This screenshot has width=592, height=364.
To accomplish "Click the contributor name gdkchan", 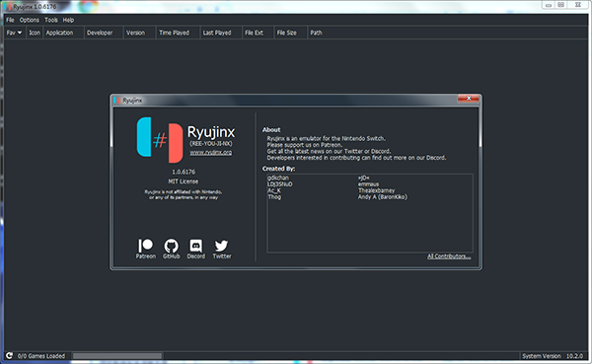I will click(x=278, y=178).
